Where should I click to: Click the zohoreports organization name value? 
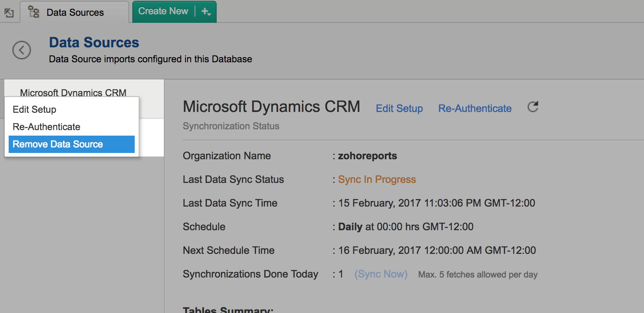pos(367,156)
